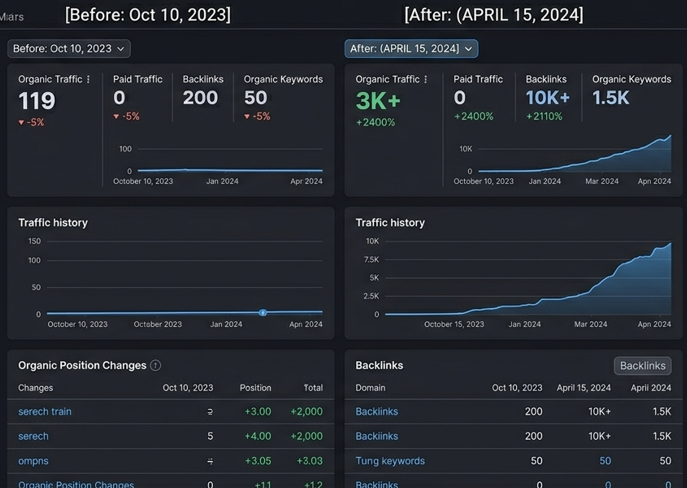Open the 'Before: Oct 10, 2023' date dropdown
The height and width of the screenshot is (488, 687).
click(x=69, y=49)
